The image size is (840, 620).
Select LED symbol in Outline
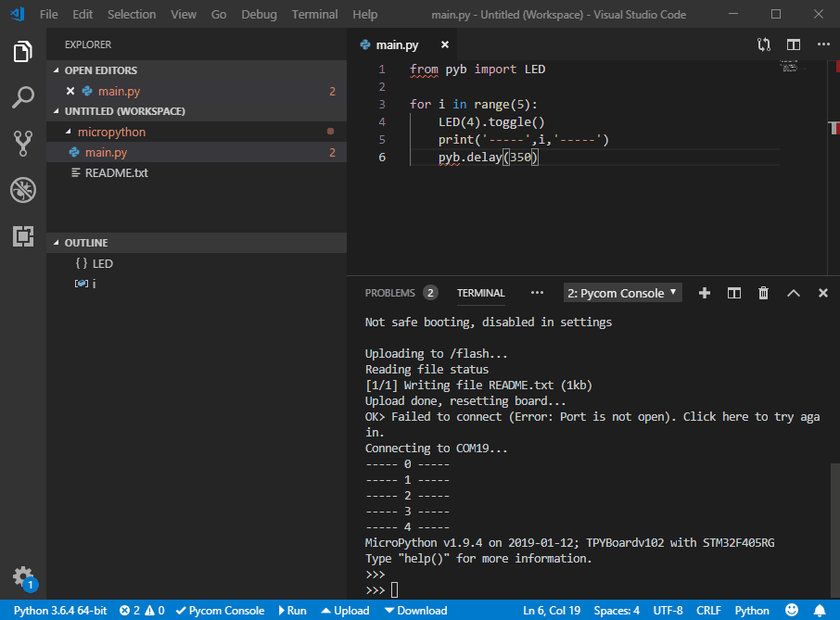pyautogui.click(x=197, y=263)
